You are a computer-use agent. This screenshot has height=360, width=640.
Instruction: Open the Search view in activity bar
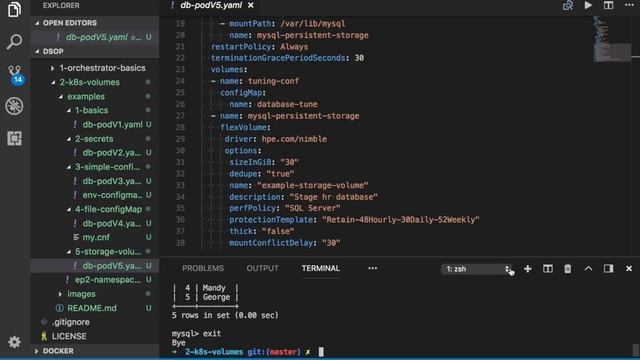click(x=14, y=41)
